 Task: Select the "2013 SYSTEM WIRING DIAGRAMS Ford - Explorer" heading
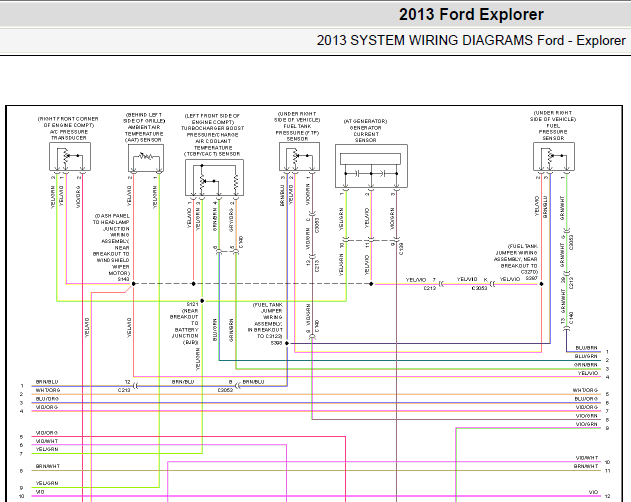471,40
